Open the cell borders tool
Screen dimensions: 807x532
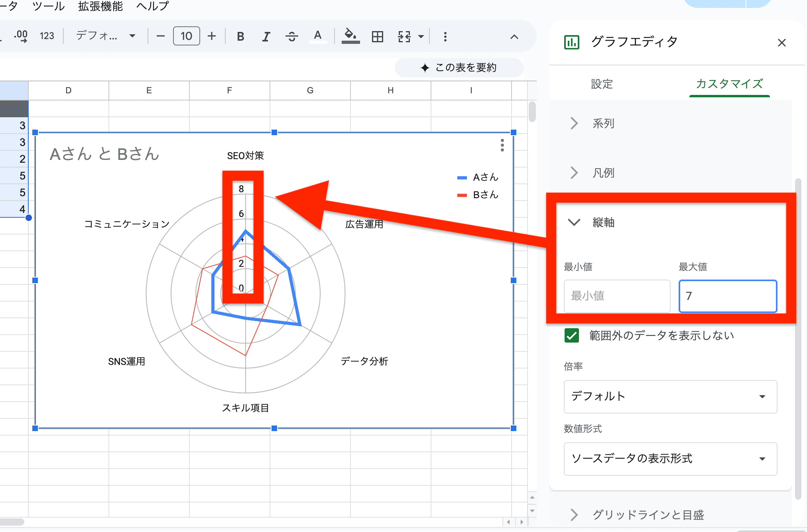(x=377, y=37)
